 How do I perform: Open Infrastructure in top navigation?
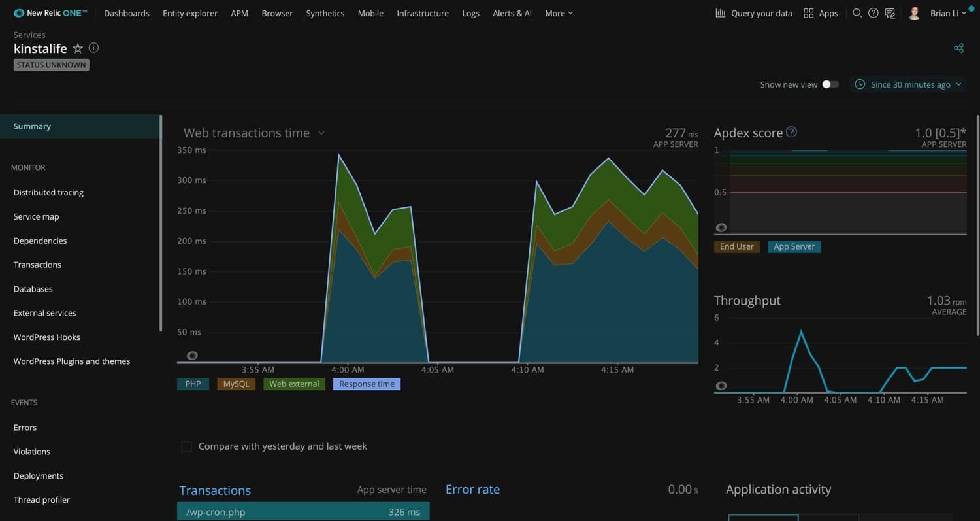coord(423,13)
